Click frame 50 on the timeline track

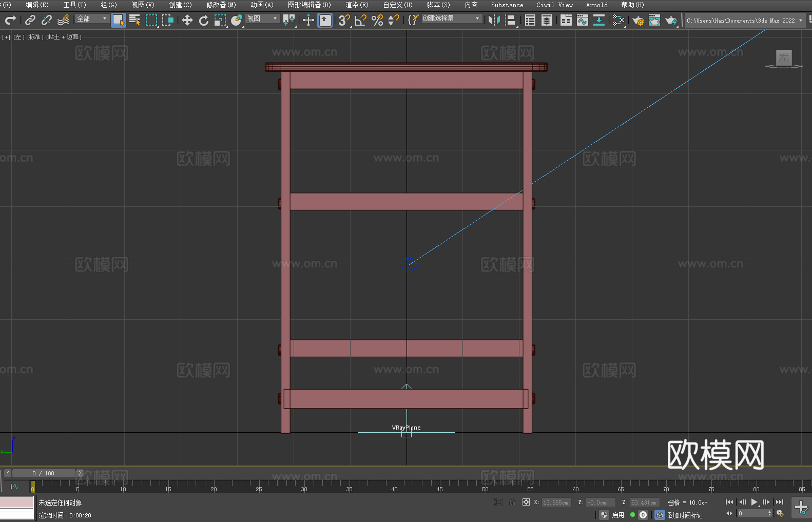point(485,486)
